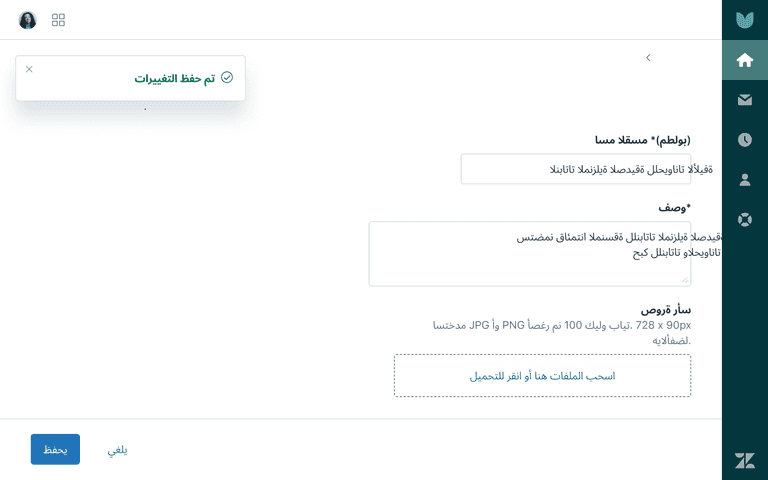Click inside the description textarea
Image resolution: width=768 pixels, height=480 pixels.
[x=529, y=254]
